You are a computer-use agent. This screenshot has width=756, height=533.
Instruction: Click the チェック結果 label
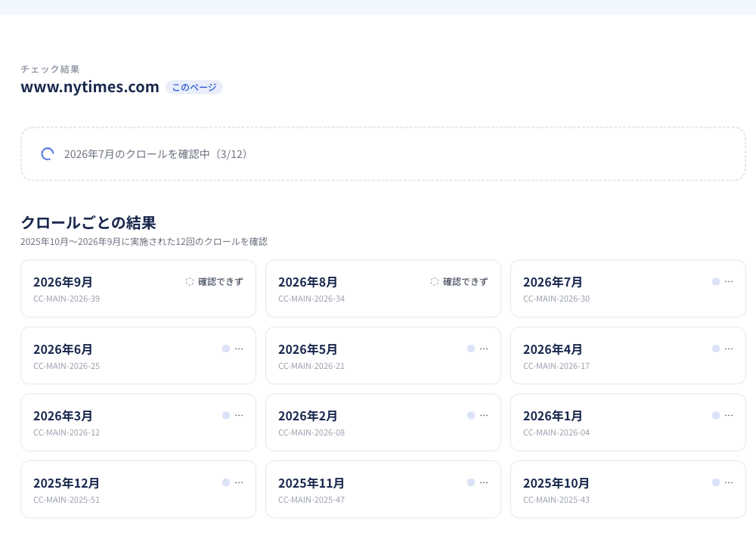pyautogui.click(x=50, y=69)
